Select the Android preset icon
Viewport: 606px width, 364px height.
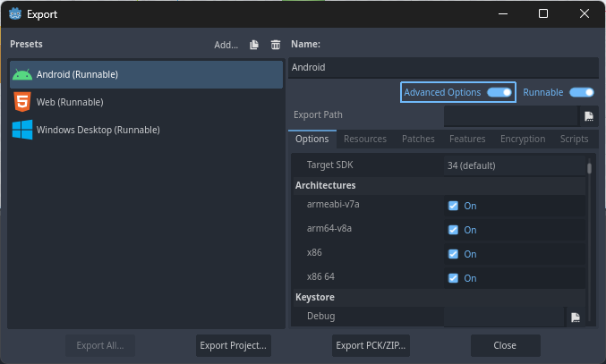[22, 74]
